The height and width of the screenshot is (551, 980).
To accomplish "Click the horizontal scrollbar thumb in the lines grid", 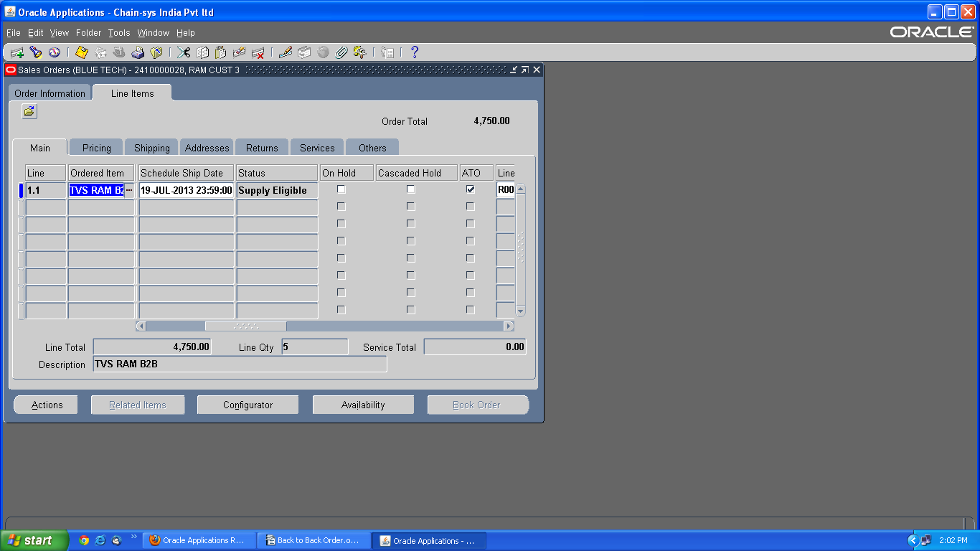I will point(246,326).
